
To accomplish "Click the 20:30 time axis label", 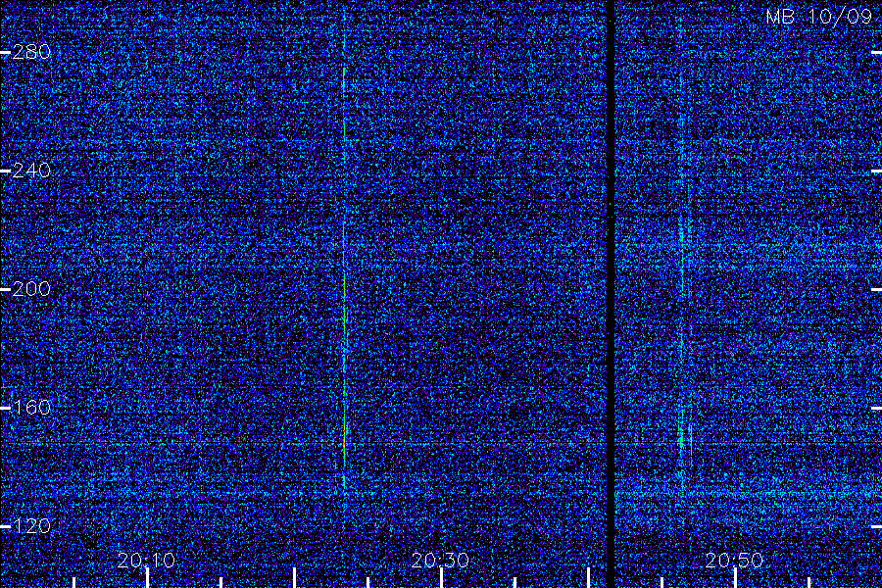I will (440, 560).
